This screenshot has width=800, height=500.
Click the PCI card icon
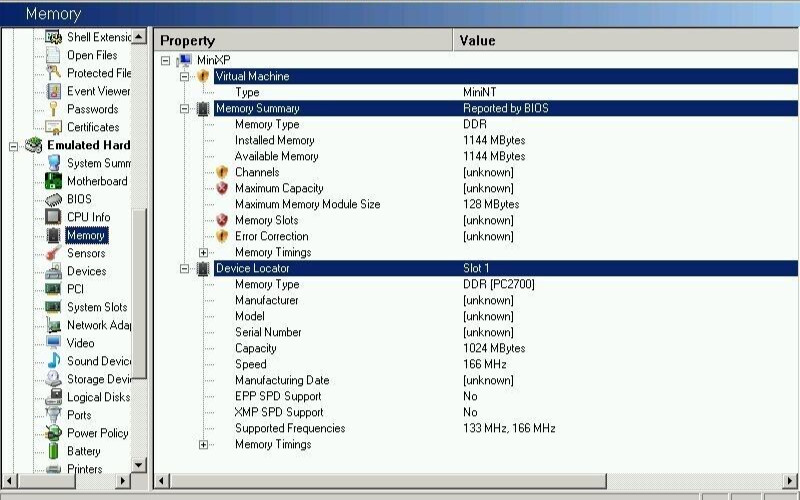(x=53, y=289)
